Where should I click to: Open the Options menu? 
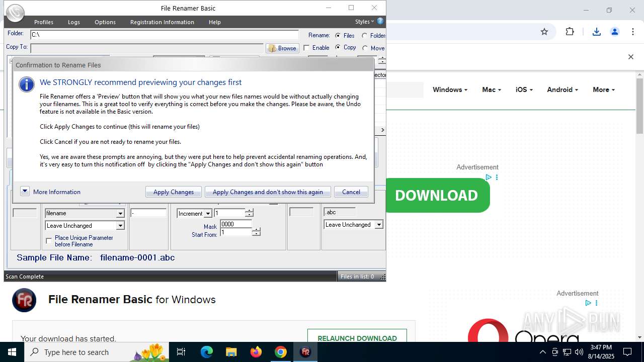pos(105,22)
